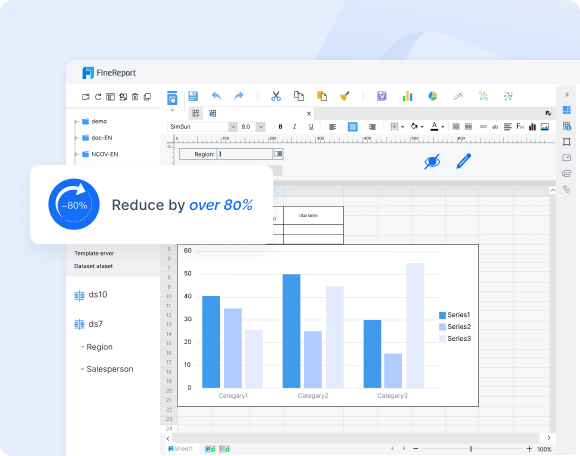This screenshot has width=580, height=456.
Task: Align cell text to the center
Action: click(x=353, y=127)
